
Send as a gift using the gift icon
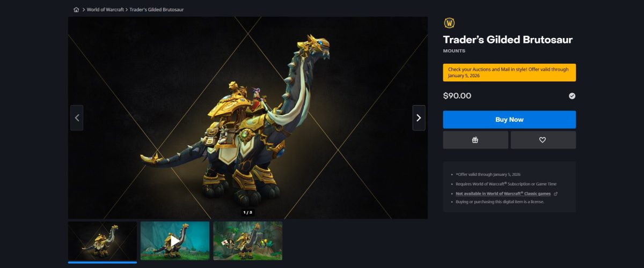(x=475, y=140)
